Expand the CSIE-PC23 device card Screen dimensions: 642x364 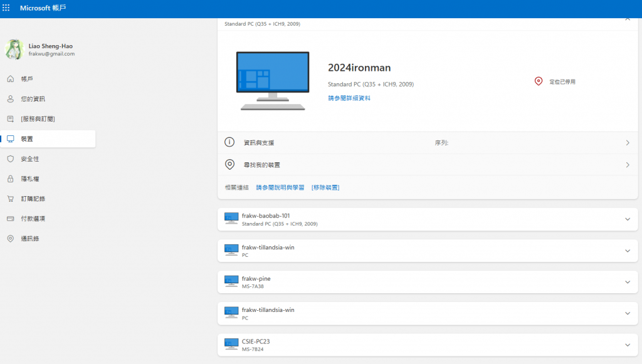[x=627, y=345]
